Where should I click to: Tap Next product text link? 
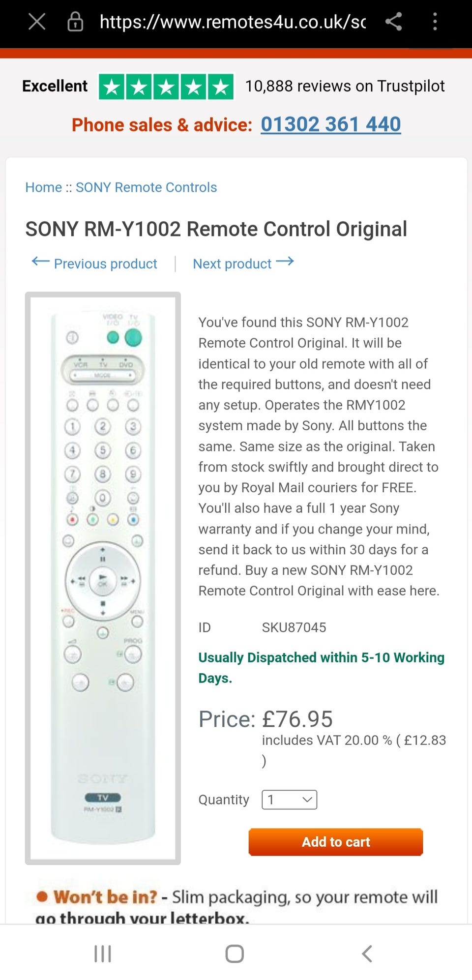(x=232, y=264)
